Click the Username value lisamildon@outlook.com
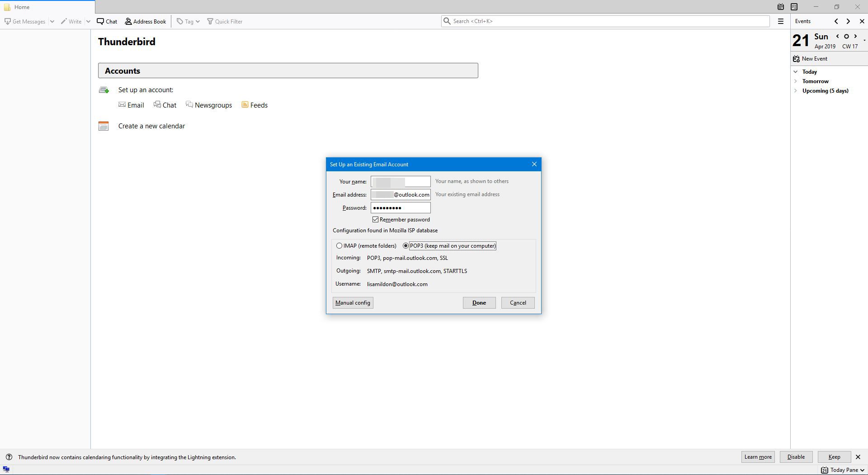This screenshot has height=475, width=868. click(x=397, y=284)
